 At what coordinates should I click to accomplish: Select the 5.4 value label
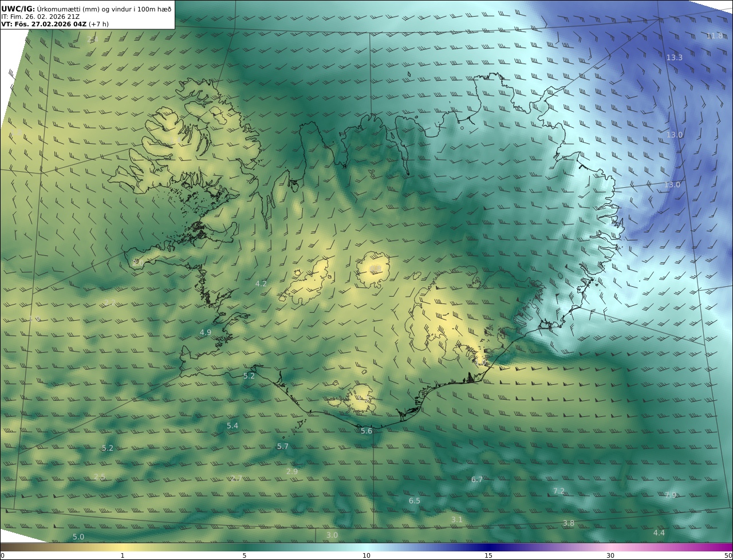(232, 426)
